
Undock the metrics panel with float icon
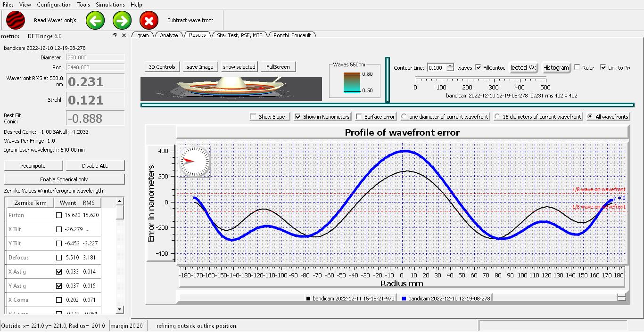click(x=114, y=35)
